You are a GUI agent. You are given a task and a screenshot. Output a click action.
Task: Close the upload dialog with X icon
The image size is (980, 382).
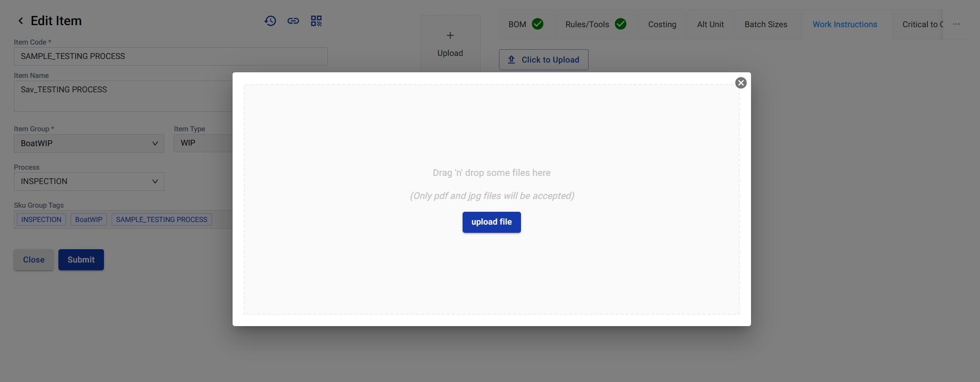741,83
